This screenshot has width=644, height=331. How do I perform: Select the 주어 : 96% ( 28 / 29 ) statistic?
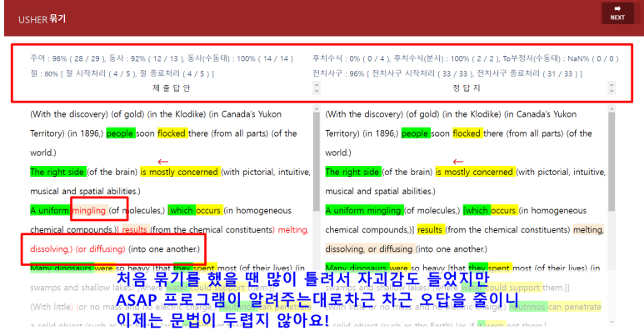click(67, 59)
